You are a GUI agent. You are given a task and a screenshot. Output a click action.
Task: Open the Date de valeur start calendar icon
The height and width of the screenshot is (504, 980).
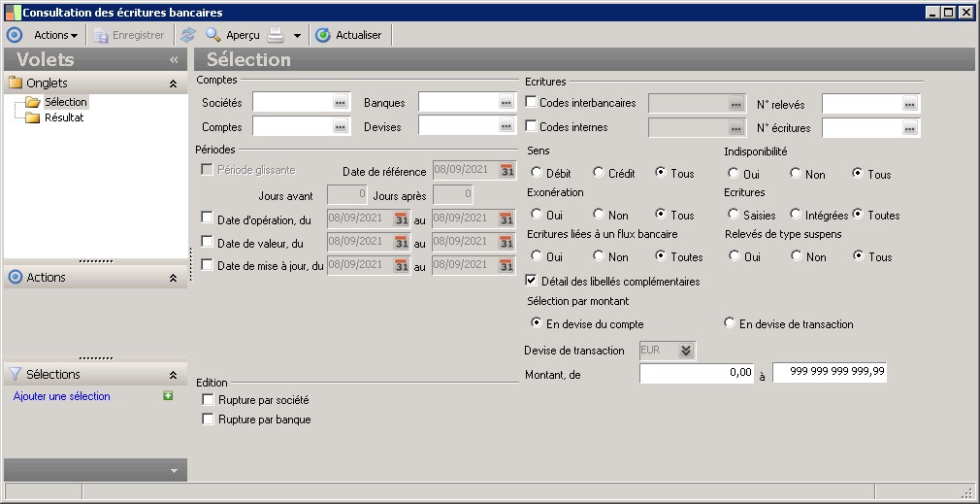(402, 243)
